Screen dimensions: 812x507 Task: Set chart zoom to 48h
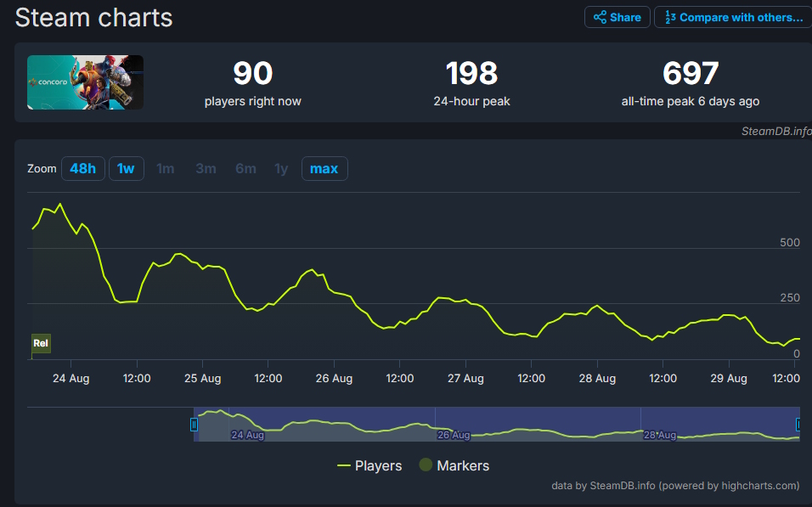point(82,168)
